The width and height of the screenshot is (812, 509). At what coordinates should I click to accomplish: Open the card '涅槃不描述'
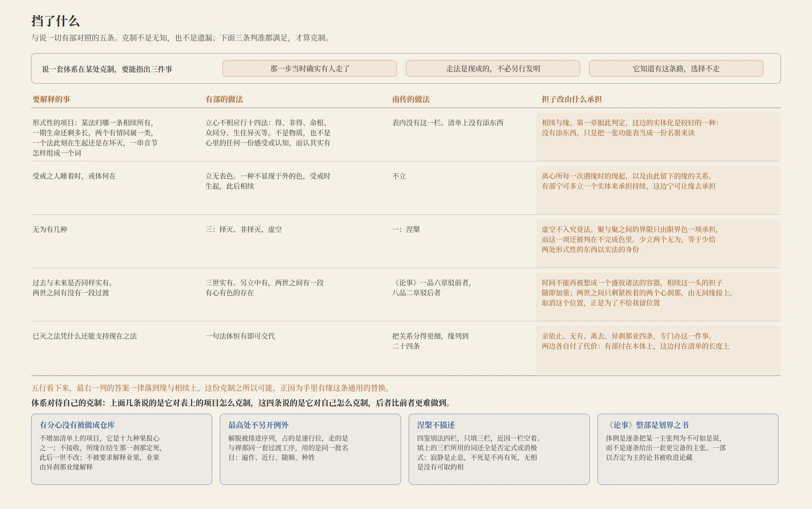pyautogui.click(x=499, y=449)
